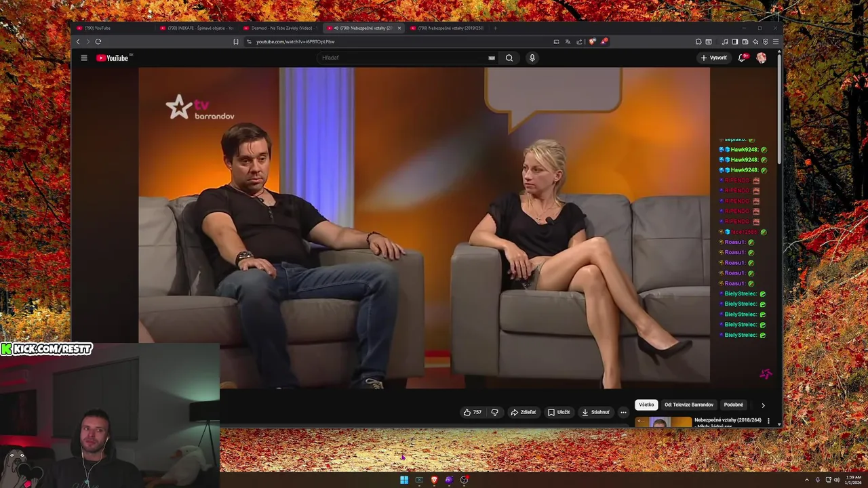Start voice search with microphone icon
Viewport: 868px width, 488px height.
tap(532, 58)
